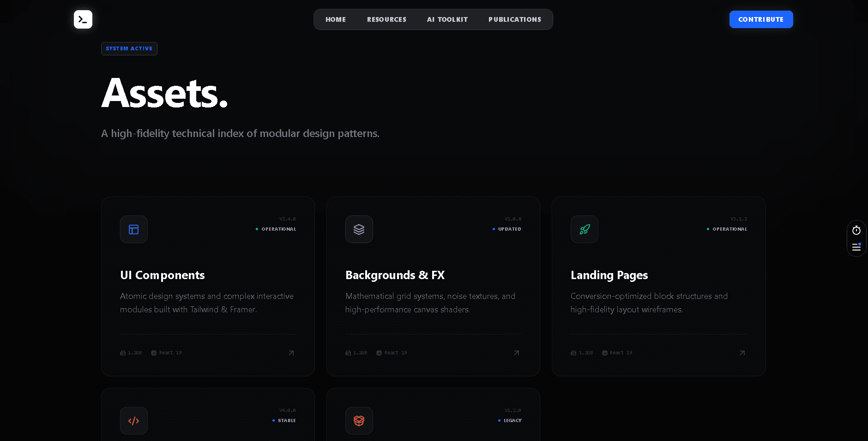Open Landing Pages via arrow icon
868x441 pixels.
coord(742,353)
